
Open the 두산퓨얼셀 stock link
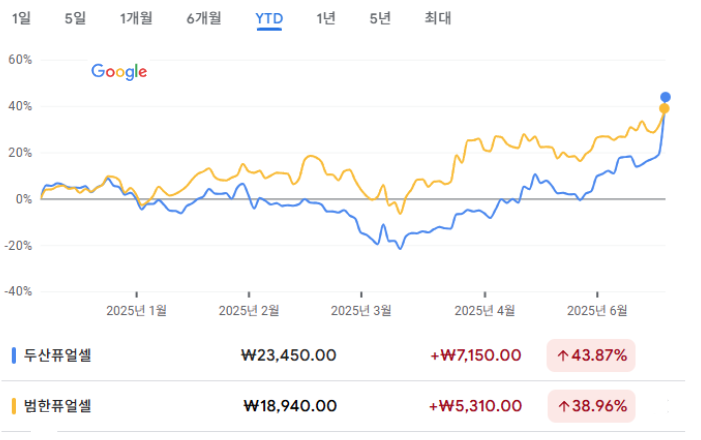pos(58,355)
